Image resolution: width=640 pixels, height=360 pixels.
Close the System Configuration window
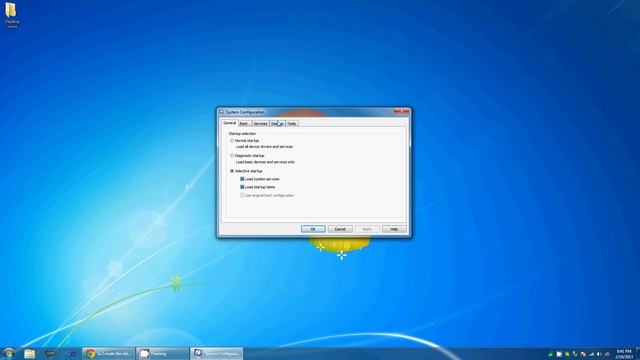click(401, 111)
